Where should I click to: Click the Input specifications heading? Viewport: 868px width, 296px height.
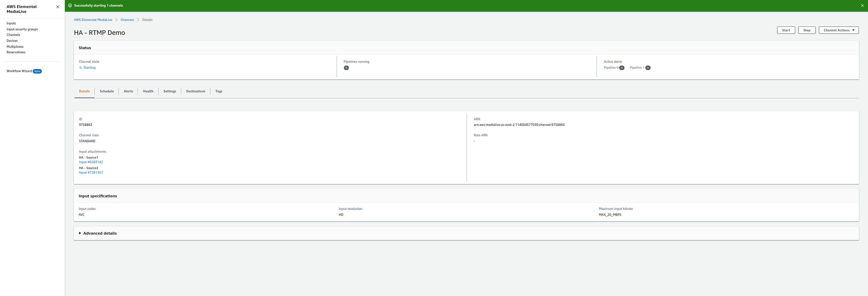[x=98, y=196]
